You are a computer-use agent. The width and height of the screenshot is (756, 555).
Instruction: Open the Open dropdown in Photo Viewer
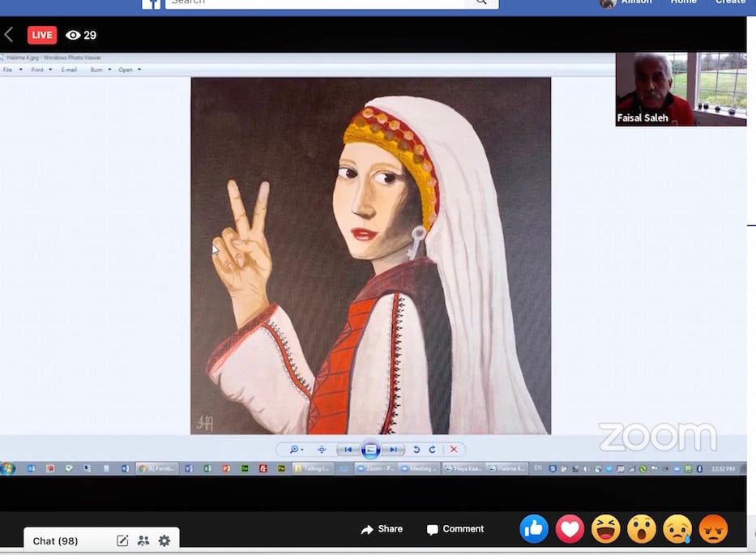pos(130,70)
